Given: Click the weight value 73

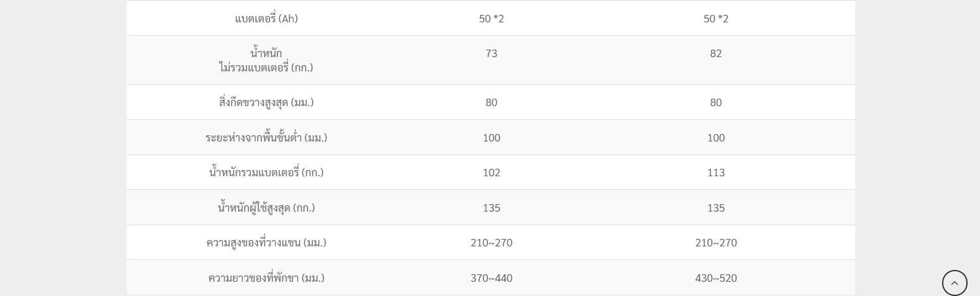Looking at the screenshot, I should pyautogui.click(x=491, y=53).
